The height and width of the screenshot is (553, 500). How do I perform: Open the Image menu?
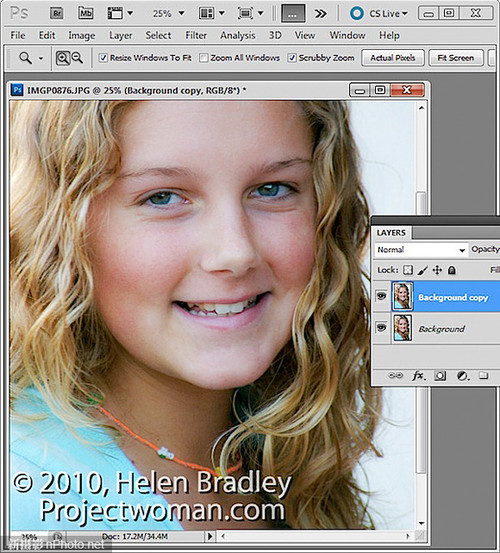point(81,35)
